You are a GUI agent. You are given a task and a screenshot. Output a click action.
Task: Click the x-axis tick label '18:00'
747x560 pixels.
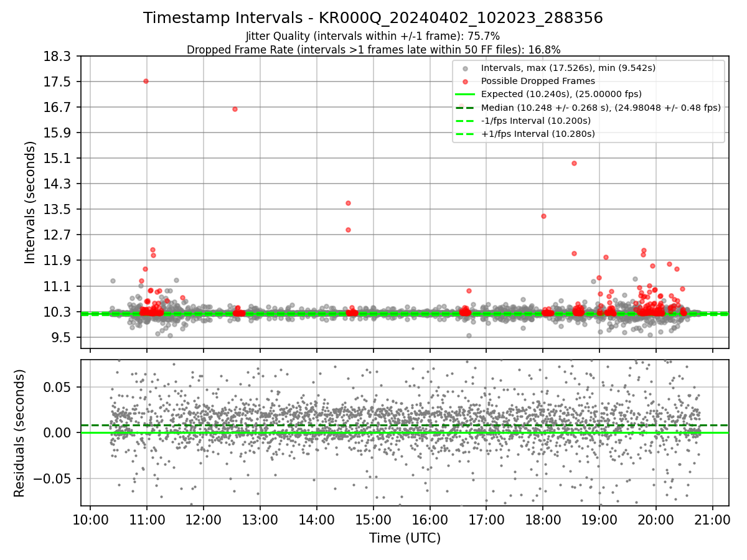click(x=543, y=520)
